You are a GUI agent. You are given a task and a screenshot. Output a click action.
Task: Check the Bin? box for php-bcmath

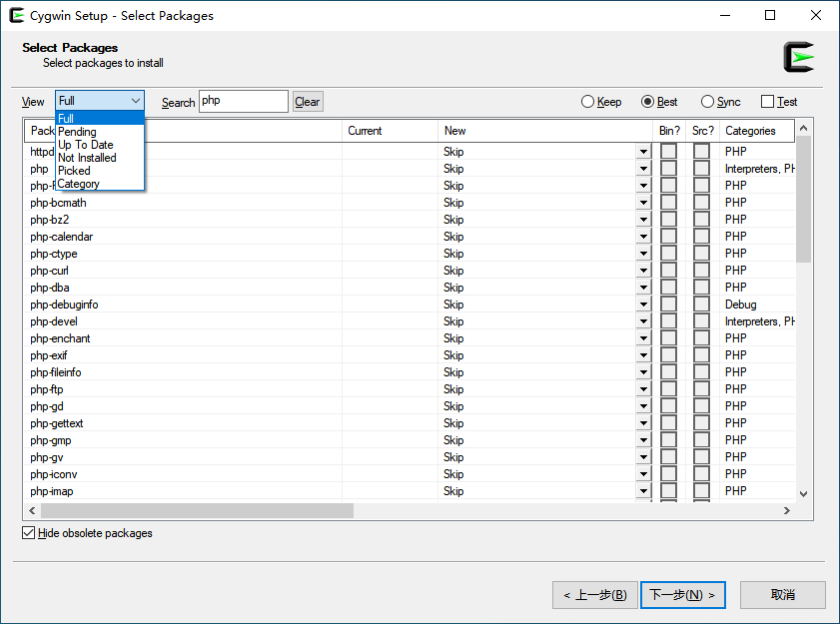(x=668, y=202)
